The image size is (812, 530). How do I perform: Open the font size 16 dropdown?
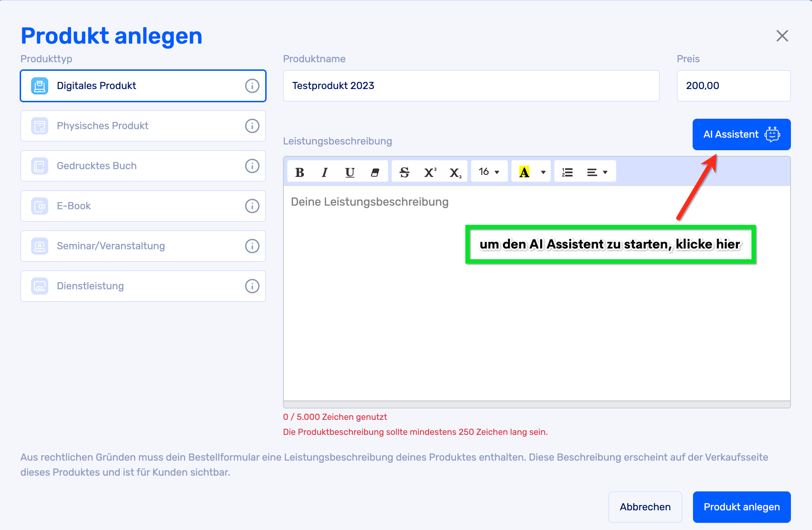pyautogui.click(x=489, y=172)
